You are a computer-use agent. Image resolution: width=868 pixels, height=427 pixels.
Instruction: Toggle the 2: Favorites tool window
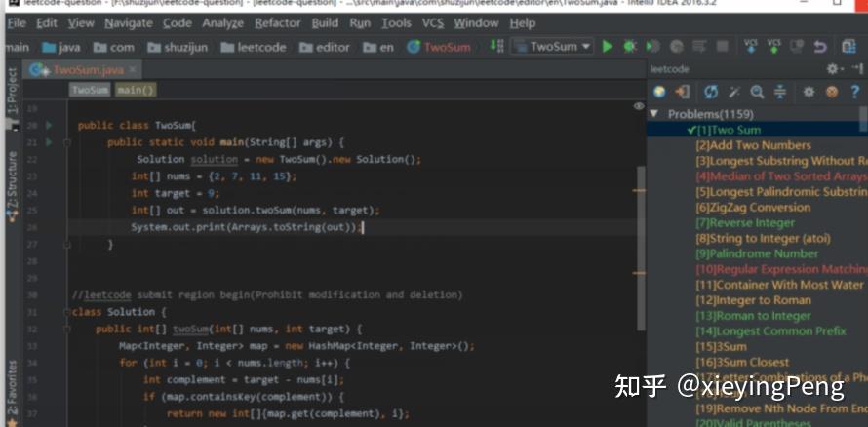(x=12, y=393)
